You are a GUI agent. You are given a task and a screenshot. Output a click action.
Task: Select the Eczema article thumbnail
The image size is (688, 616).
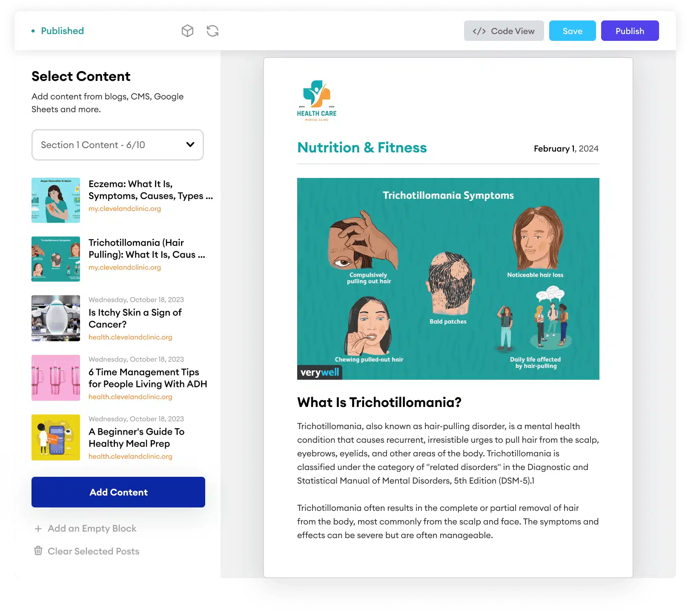(x=56, y=200)
